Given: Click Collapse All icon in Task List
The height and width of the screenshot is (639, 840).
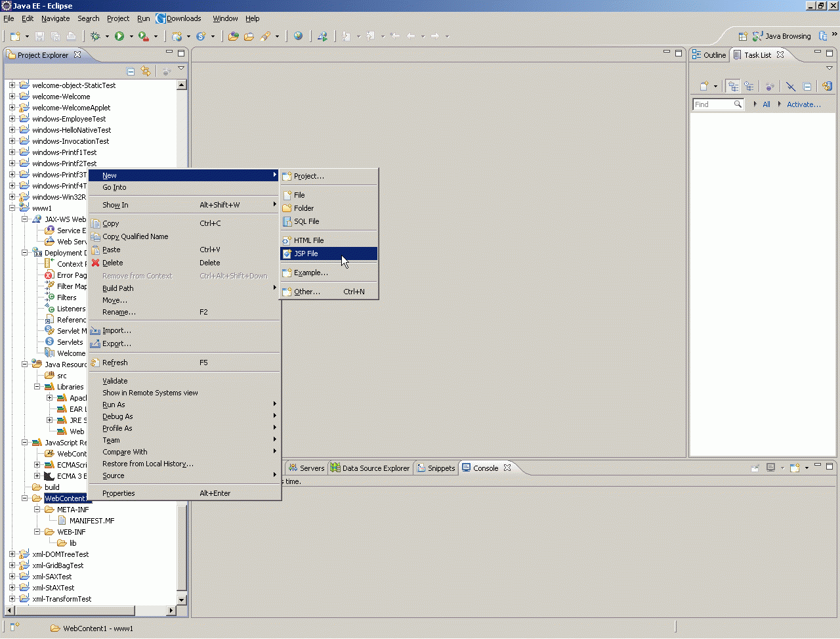Looking at the screenshot, I should (x=807, y=86).
